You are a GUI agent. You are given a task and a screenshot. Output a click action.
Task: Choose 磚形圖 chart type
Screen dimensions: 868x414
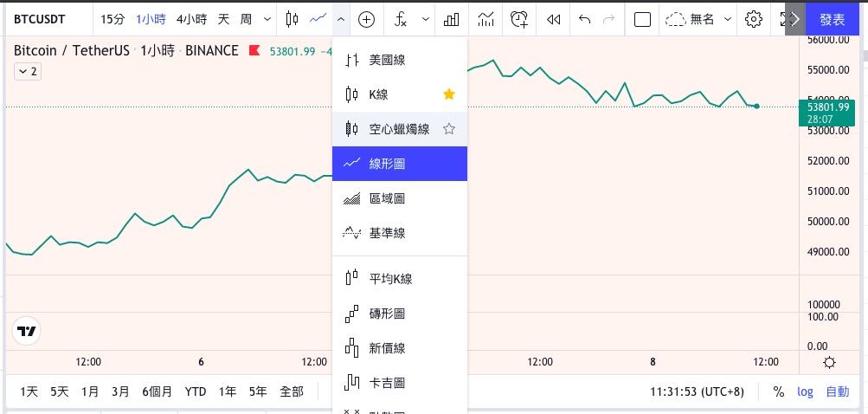[400, 314]
